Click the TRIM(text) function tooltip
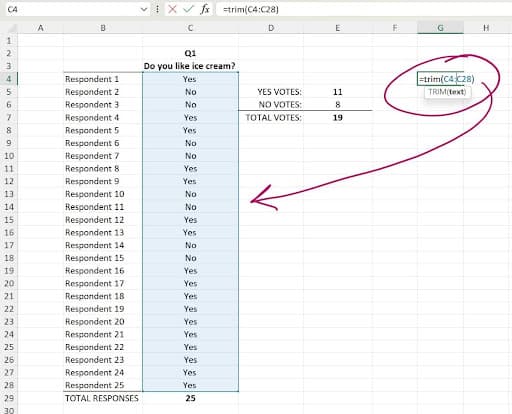512x414 pixels. click(447, 92)
